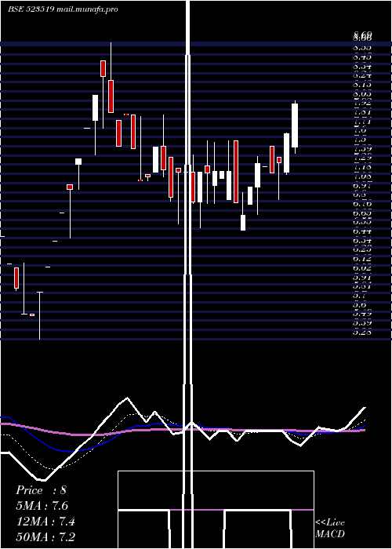Click the 7.92 price axis label

362,103
